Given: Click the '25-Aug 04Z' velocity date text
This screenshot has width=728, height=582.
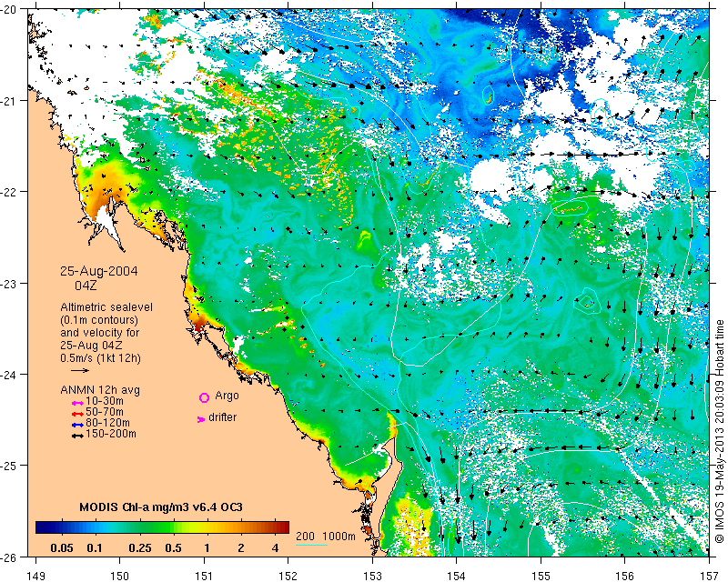Looking at the screenshot, I should pyautogui.click(x=92, y=346).
